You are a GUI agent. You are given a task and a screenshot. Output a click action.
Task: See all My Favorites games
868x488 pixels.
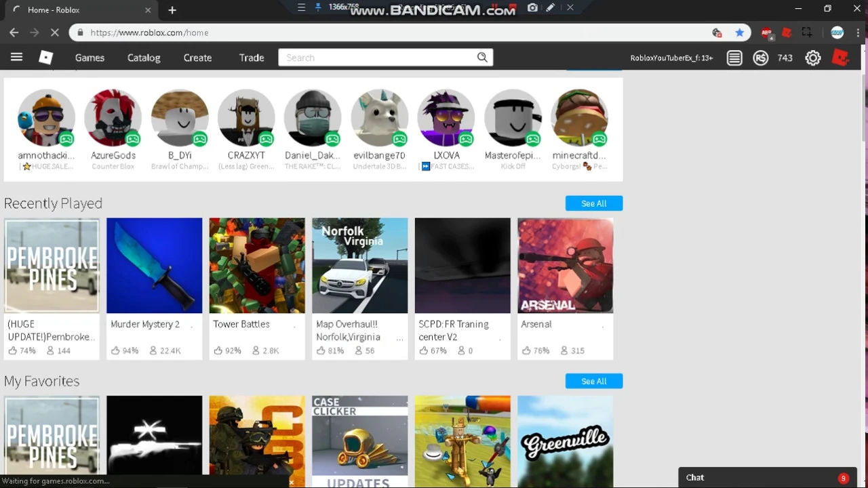point(593,382)
